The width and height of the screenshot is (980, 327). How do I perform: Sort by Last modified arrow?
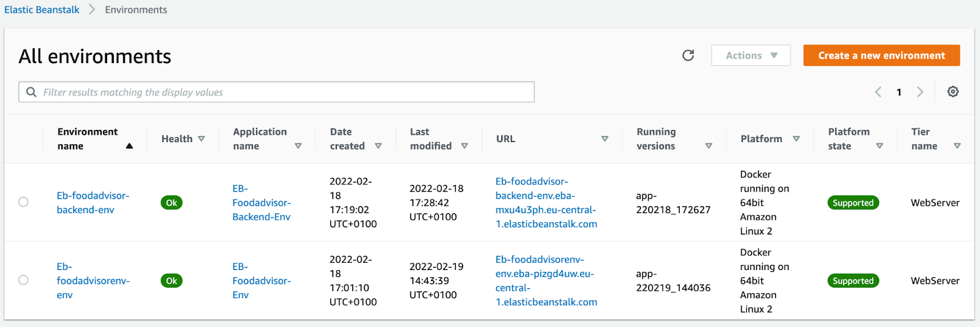[464, 146]
